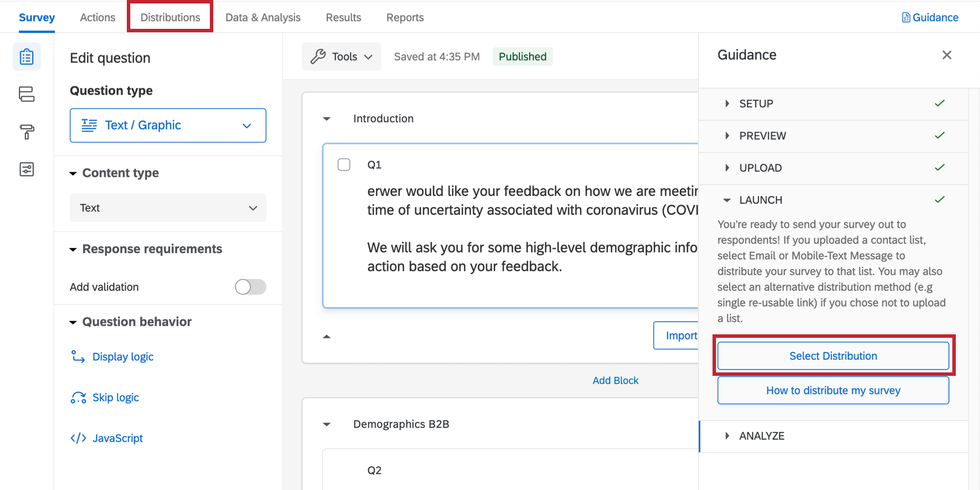Open the Tools dropdown menu
This screenshot has width=980, height=490.
(342, 56)
